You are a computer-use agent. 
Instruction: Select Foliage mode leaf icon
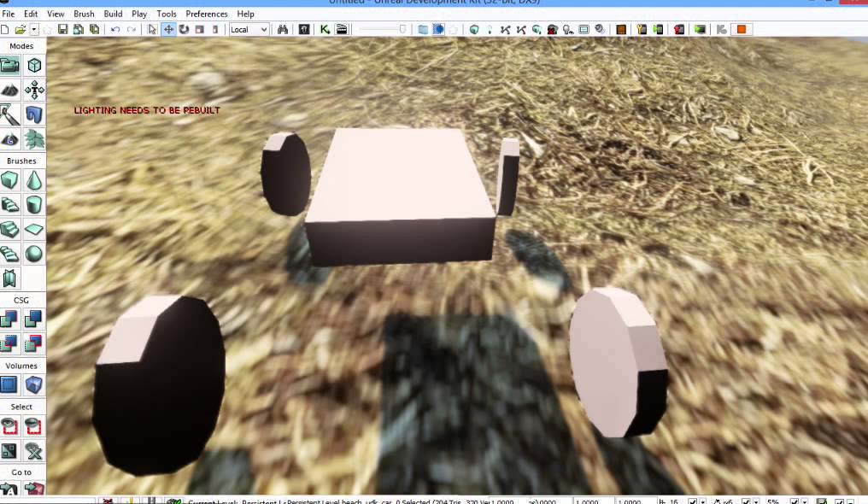34,139
